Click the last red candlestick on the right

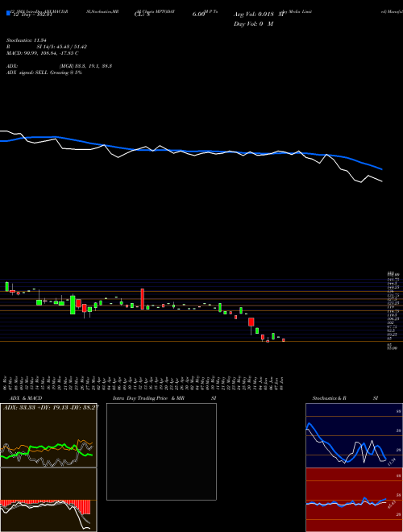pyautogui.click(x=283, y=339)
